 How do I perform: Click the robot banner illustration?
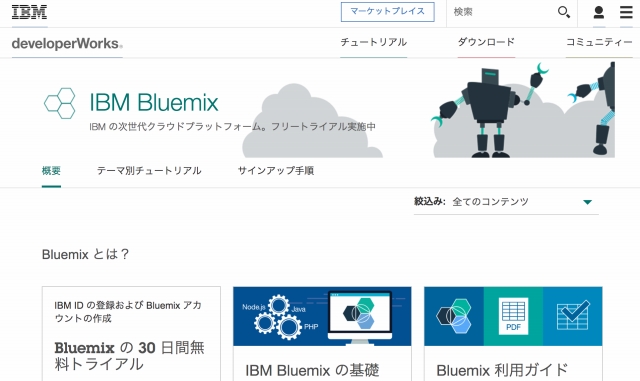coord(523,109)
